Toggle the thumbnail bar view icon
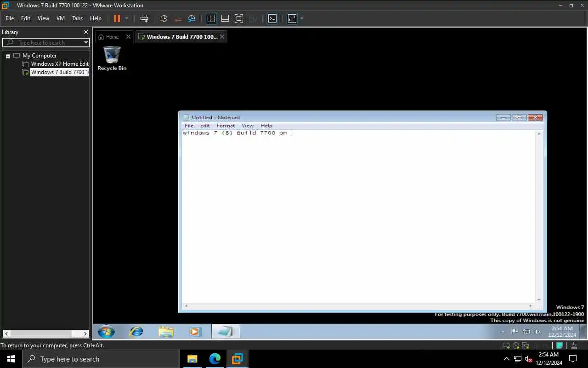 225,18
